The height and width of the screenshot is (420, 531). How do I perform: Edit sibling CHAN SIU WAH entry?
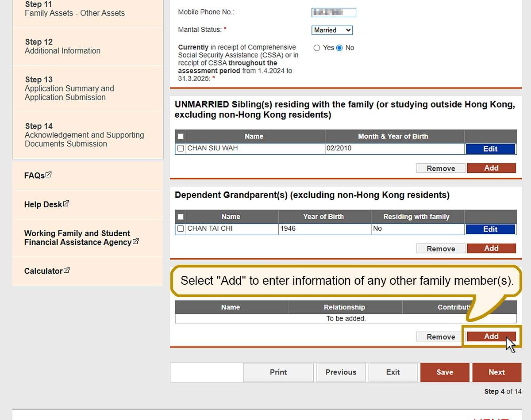tap(490, 149)
